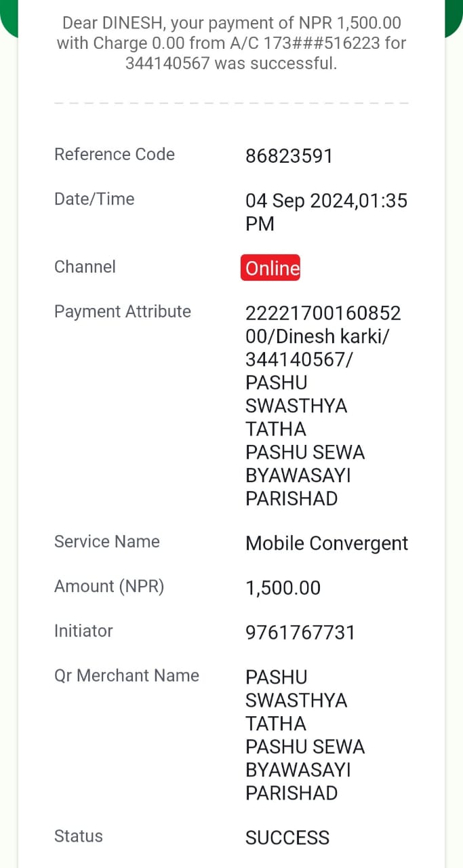This screenshot has height=868, width=463.
Task: Tap the Reference Code label
Action: (x=115, y=155)
